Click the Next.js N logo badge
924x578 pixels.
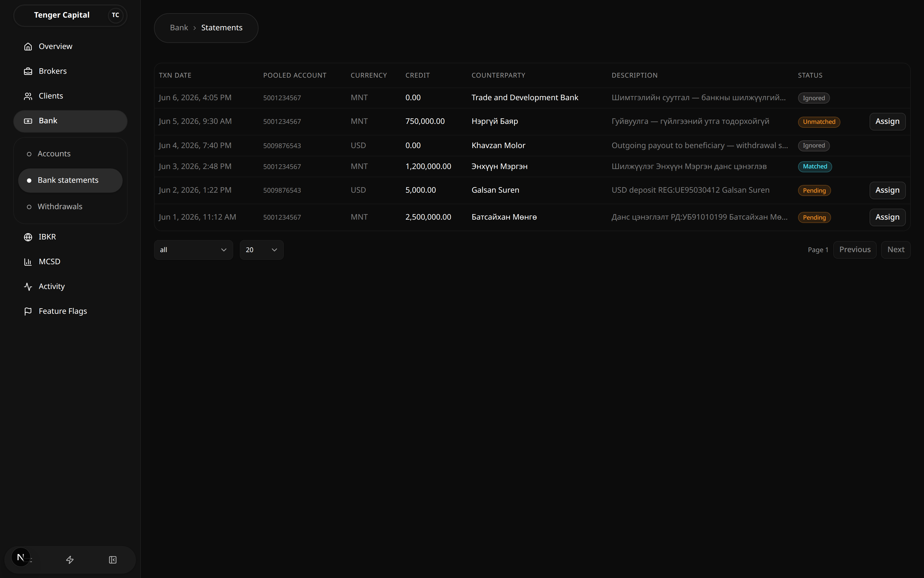[21, 557]
